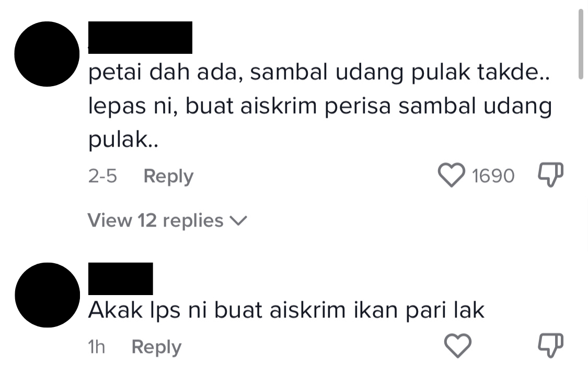Click the vertical scrollbar thumb

[x=581, y=44]
